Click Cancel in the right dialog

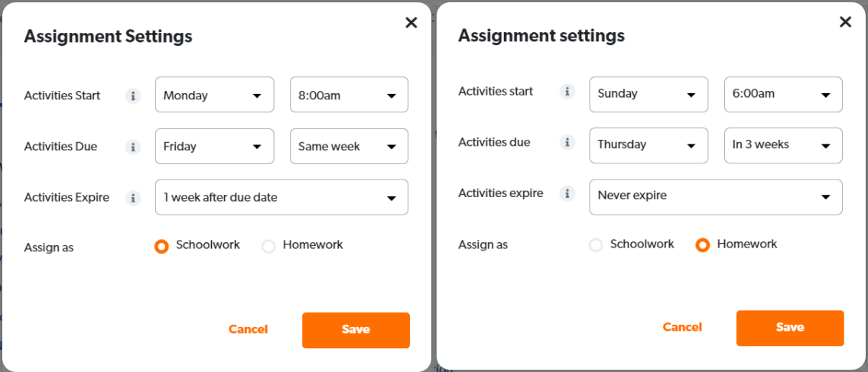682,327
